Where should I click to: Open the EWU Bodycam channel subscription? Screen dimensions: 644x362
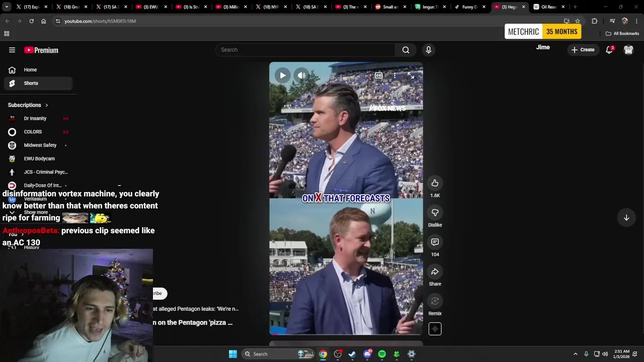pyautogui.click(x=39, y=158)
